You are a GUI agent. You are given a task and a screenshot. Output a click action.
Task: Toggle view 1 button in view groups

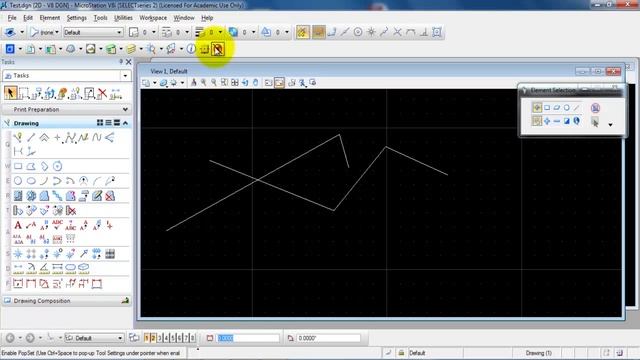147,338
